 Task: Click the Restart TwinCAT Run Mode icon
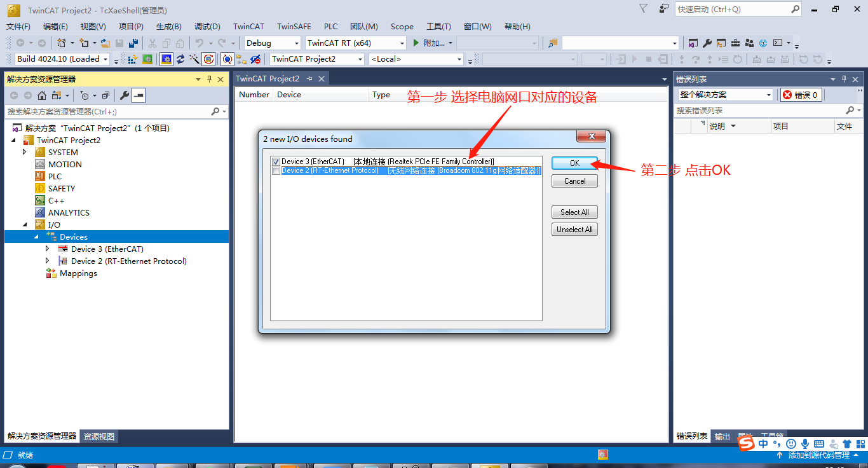(147, 59)
